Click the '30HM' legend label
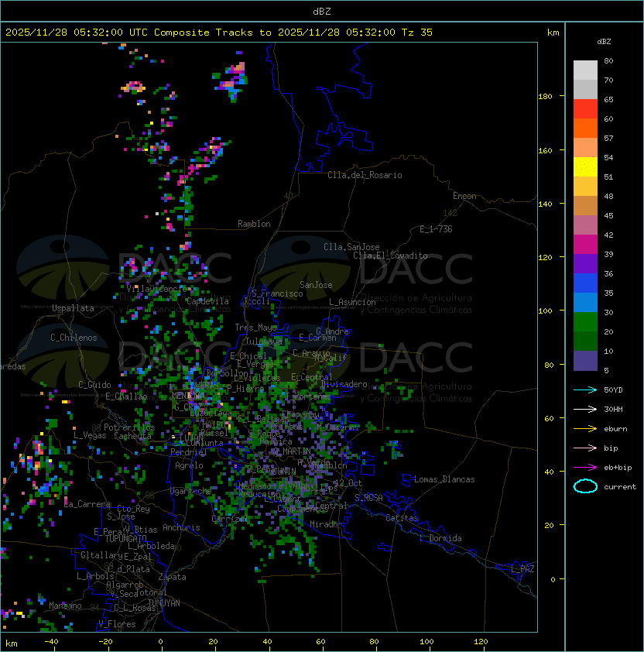 tap(613, 409)
